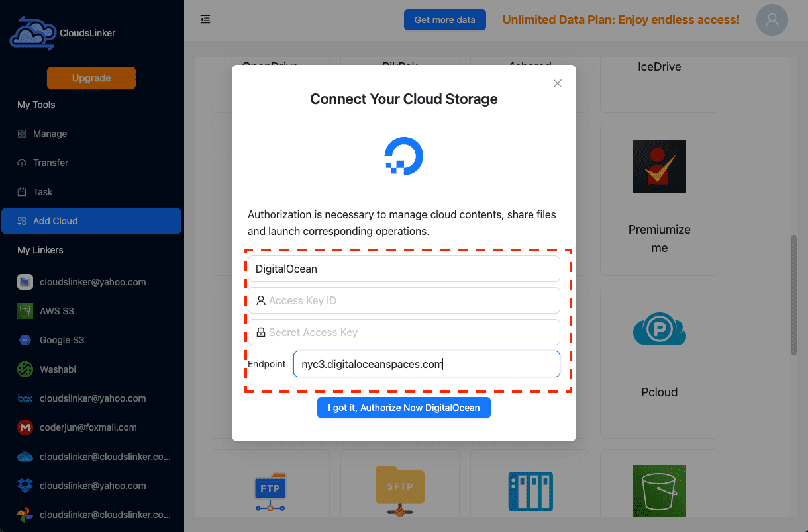Click the CloudsLinker logo icon
Viewport: 808px width, 532px height.
click(32, 33)
